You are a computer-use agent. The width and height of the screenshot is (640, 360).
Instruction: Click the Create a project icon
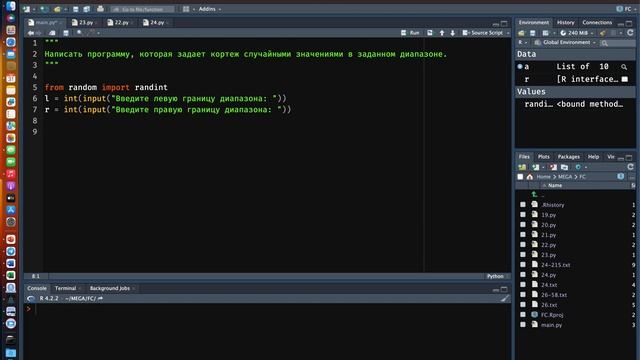tap(44, 9)
